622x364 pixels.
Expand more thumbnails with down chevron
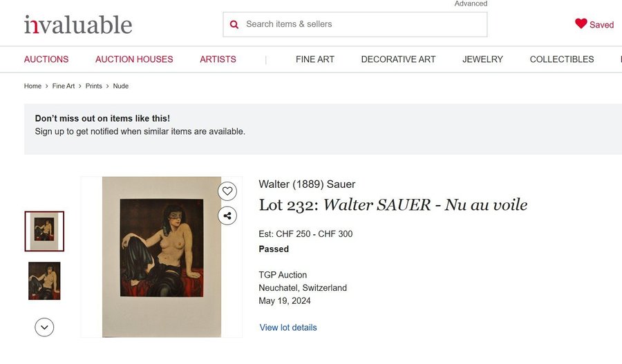(44, 327)
